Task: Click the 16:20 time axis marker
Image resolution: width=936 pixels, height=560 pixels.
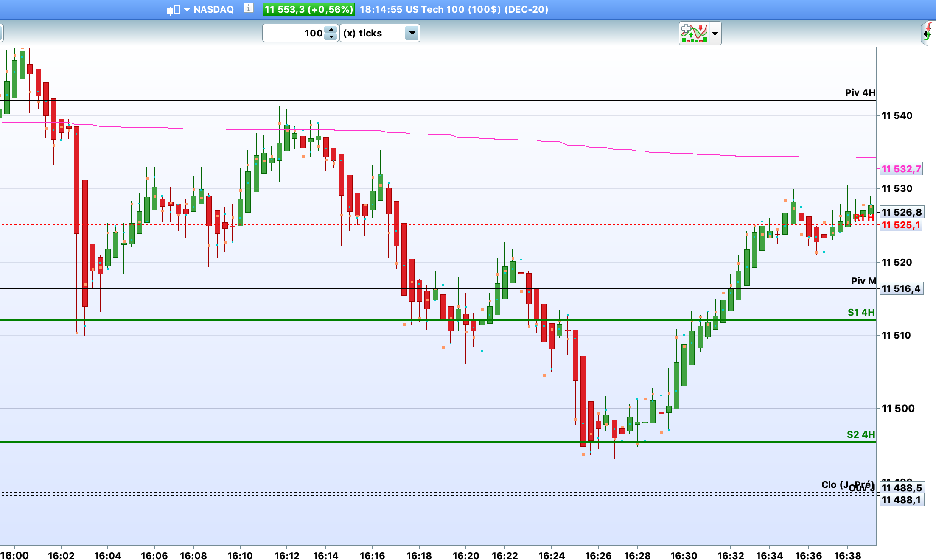Action: coord(466,555)
